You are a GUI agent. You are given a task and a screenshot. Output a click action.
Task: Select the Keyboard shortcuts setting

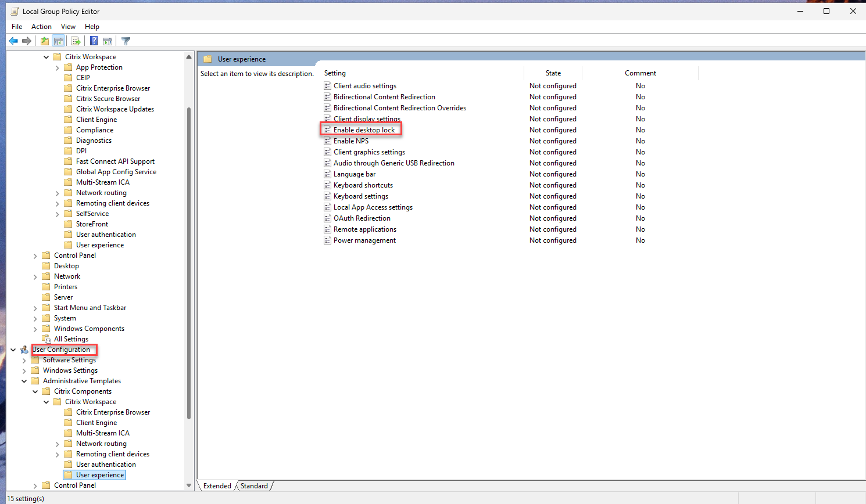coord(363,185)
